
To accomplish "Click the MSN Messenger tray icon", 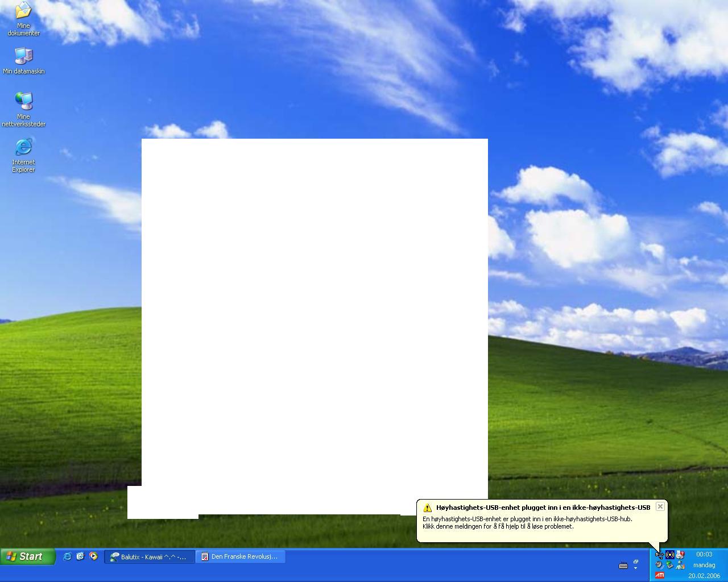I will pyautogui.click(x=680, y=565).
